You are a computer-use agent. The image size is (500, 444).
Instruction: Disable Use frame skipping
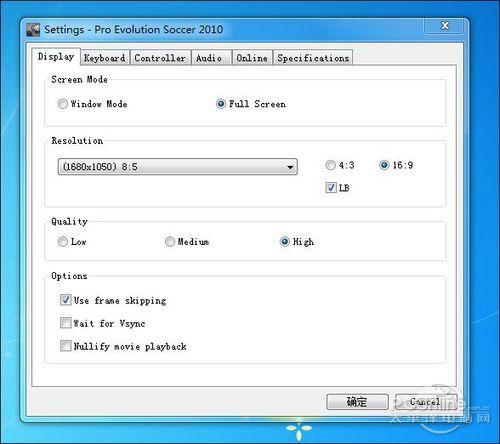(65, 300)
